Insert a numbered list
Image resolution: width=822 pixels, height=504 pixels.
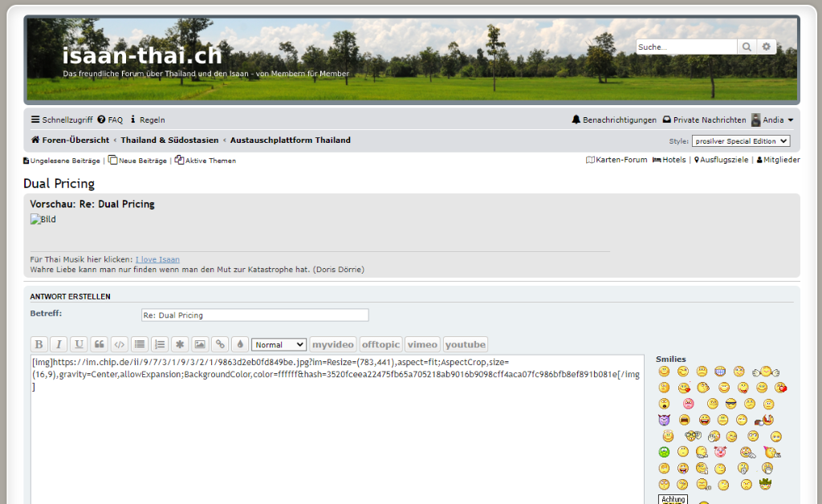point(160,344)
